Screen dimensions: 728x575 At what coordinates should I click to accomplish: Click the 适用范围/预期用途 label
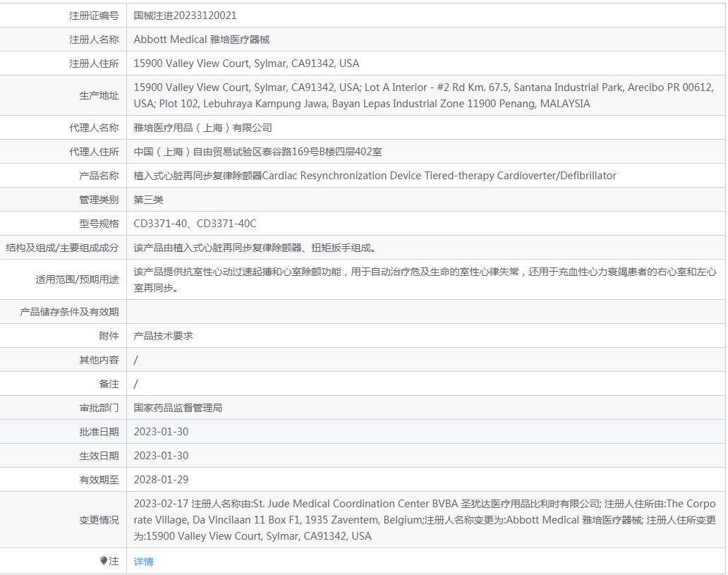(77, 279)
